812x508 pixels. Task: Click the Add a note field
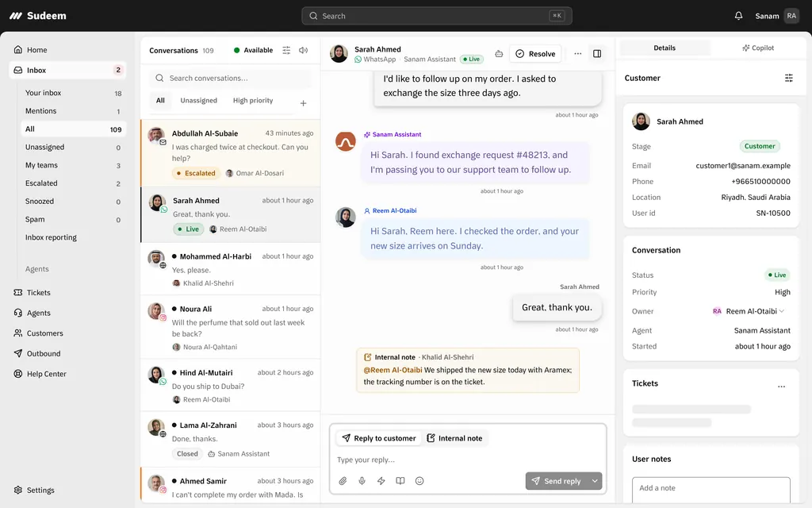click(711, 489)
